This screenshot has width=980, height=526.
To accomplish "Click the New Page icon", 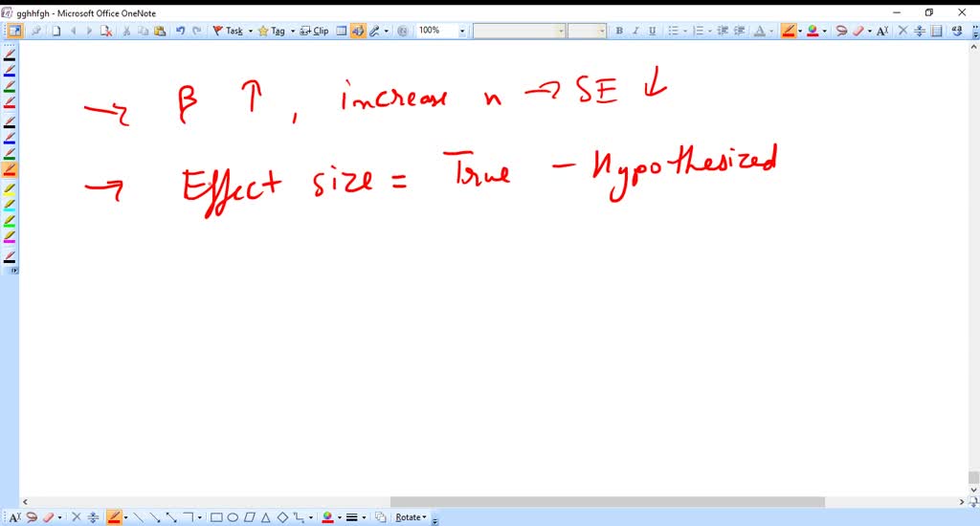I will (x=56, y=31).
